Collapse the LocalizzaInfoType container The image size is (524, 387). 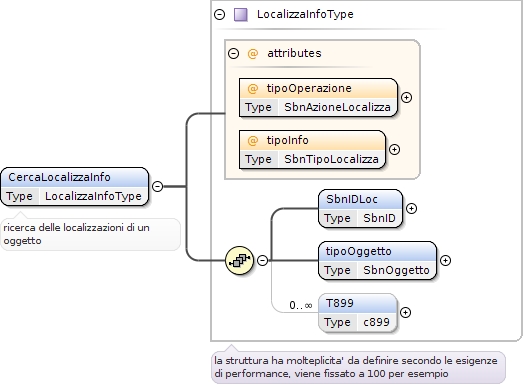point(220,14)
